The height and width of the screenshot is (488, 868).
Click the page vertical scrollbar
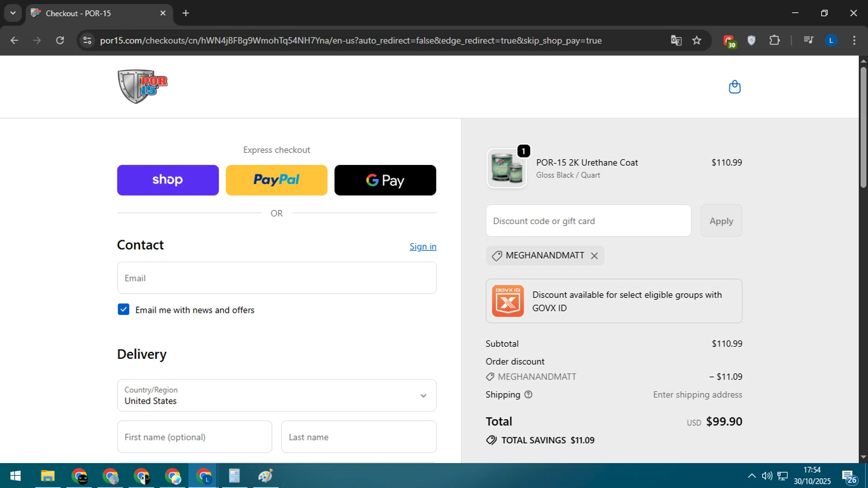coord(863,127)
